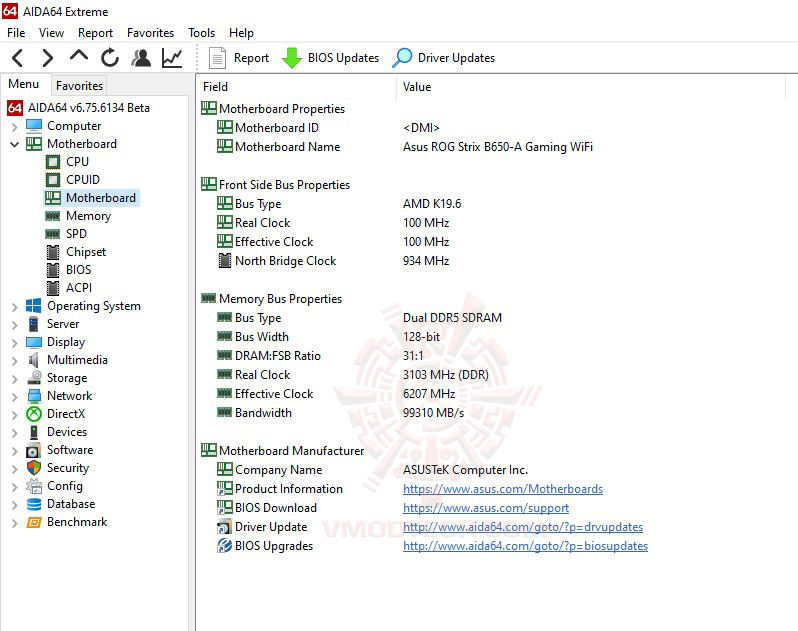The width and height of the screenshot is (798, 631).
Task: Click the 6207 MHz effective clock value
Action: [429, 394]
